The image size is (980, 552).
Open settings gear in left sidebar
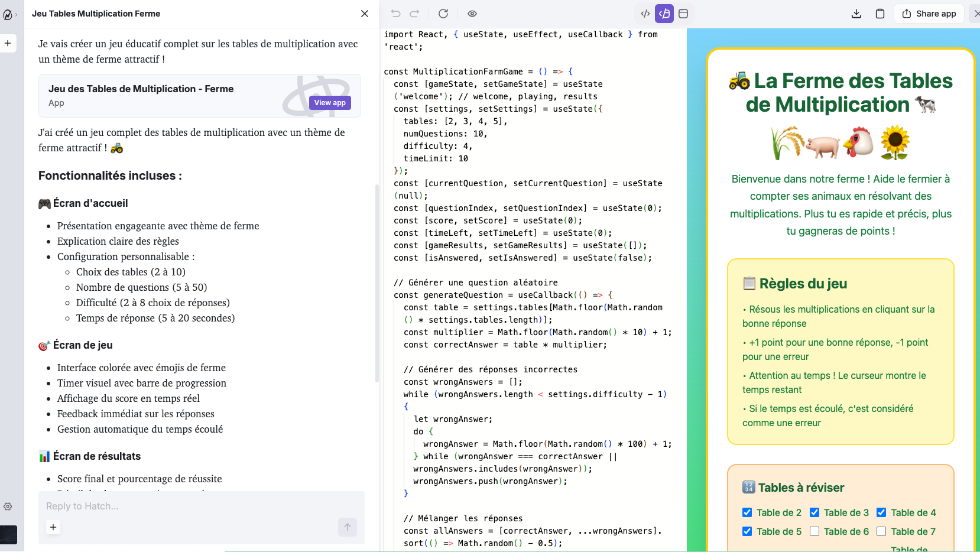coord(8,506)
